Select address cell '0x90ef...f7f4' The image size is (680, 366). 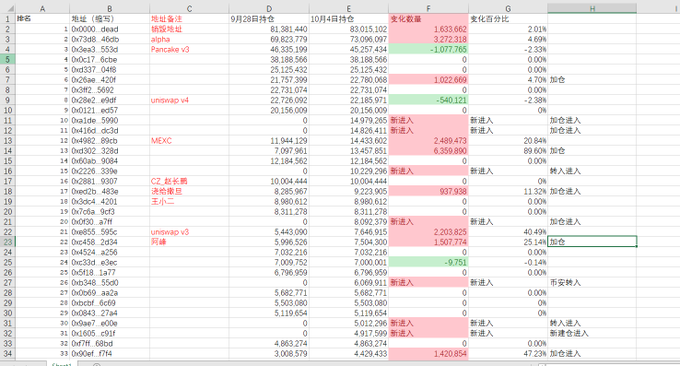coord(109,353)
